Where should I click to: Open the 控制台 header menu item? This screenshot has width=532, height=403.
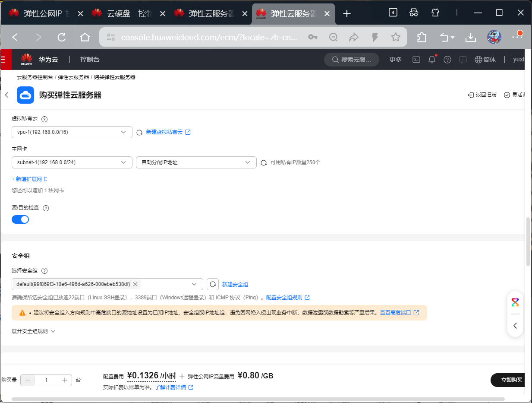pyautogui.click(x=90, y=60)
